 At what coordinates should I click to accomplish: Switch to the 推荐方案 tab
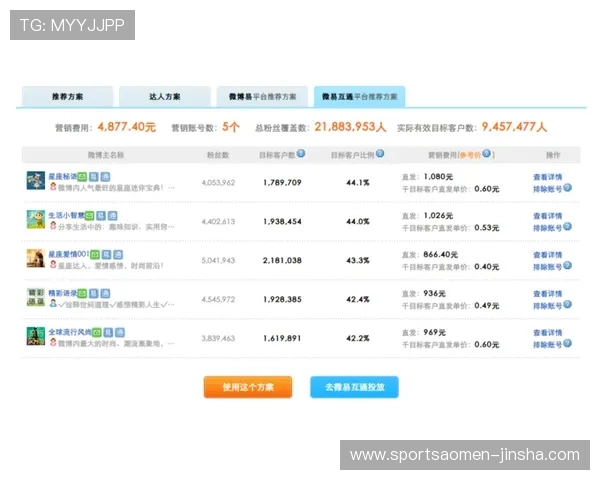click(x=67, y=96)
